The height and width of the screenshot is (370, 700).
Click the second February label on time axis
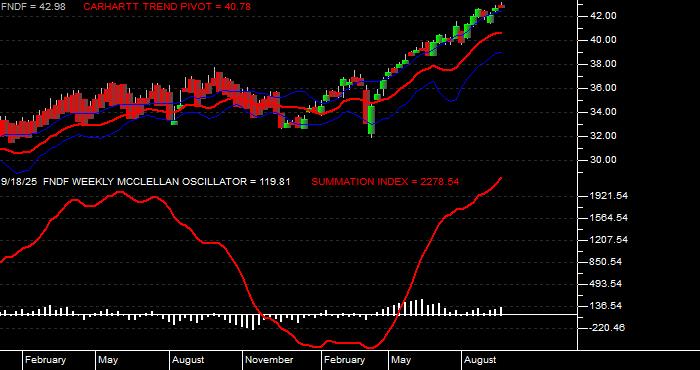(345, 360)
